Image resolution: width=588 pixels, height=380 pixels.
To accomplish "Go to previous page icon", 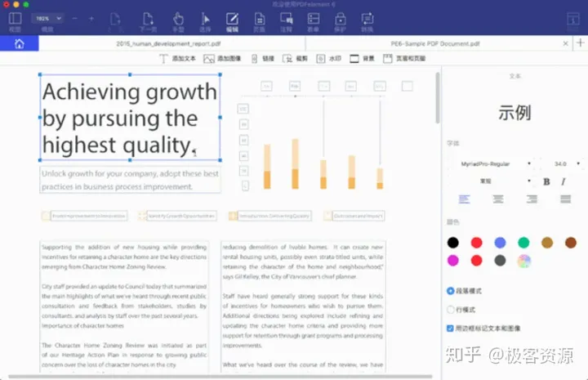I will coord(115,19).
